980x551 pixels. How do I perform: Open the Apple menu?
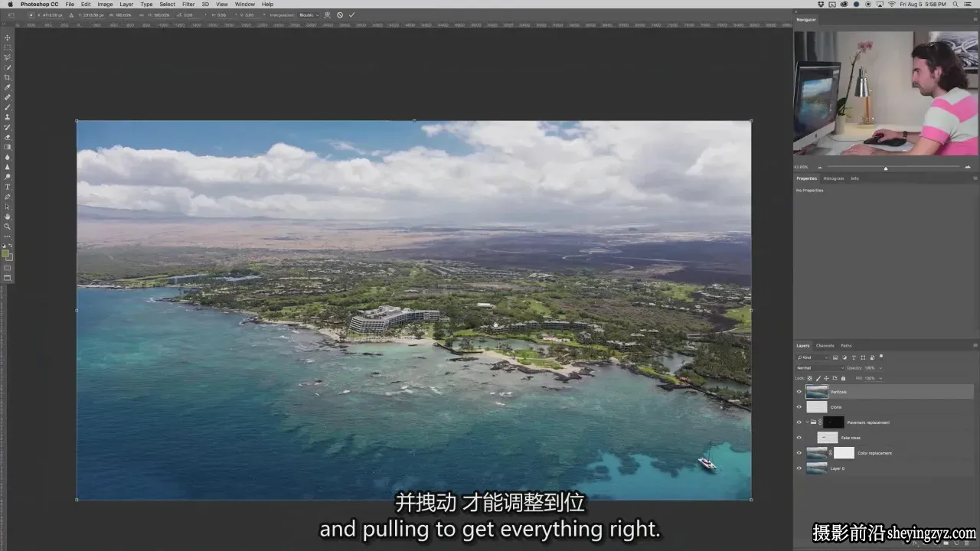10,4
